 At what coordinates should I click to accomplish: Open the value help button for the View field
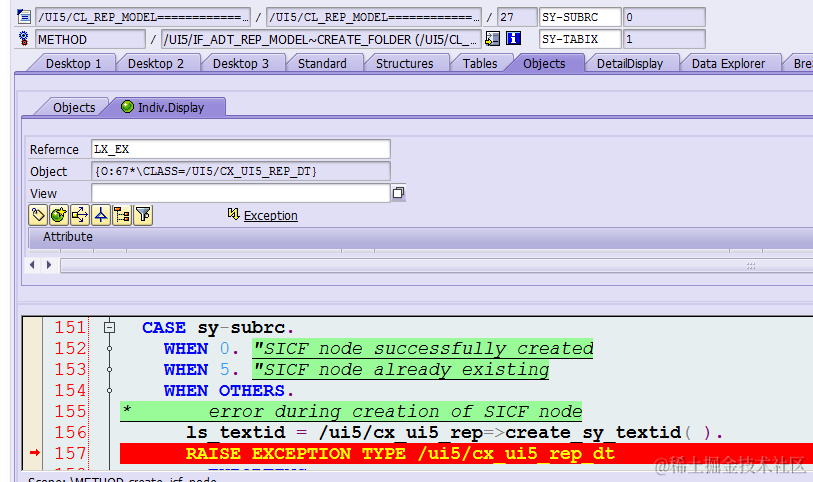[398, 193]
